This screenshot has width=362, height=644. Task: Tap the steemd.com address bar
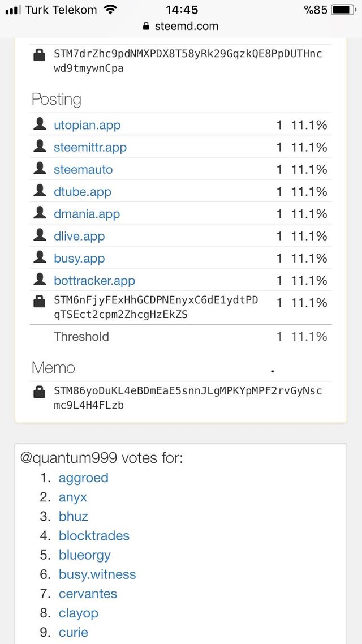coord(181,26)
